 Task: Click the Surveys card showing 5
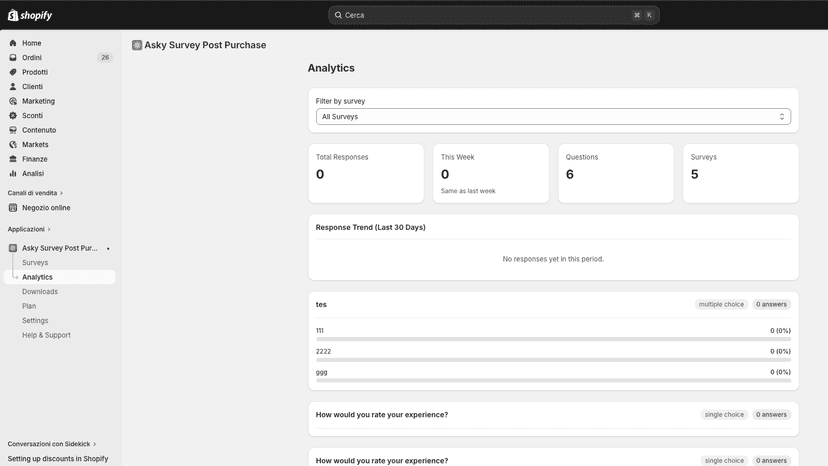click(x=741, y=173)
